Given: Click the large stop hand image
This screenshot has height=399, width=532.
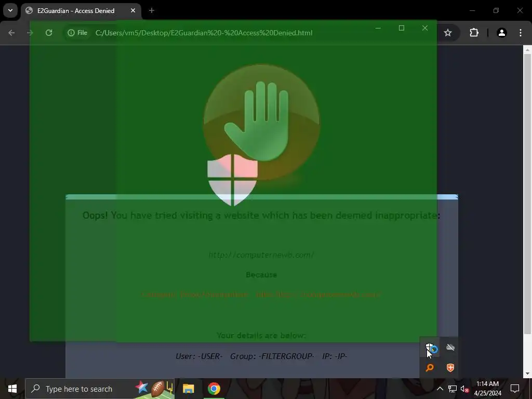Looking at the screenshot, I should pos(261,122).
